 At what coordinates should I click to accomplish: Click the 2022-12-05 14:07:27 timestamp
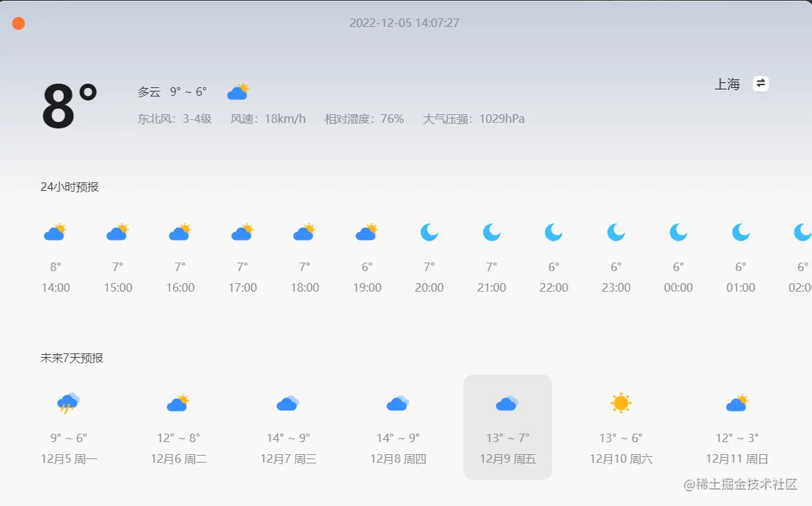(x=405, y=23)
